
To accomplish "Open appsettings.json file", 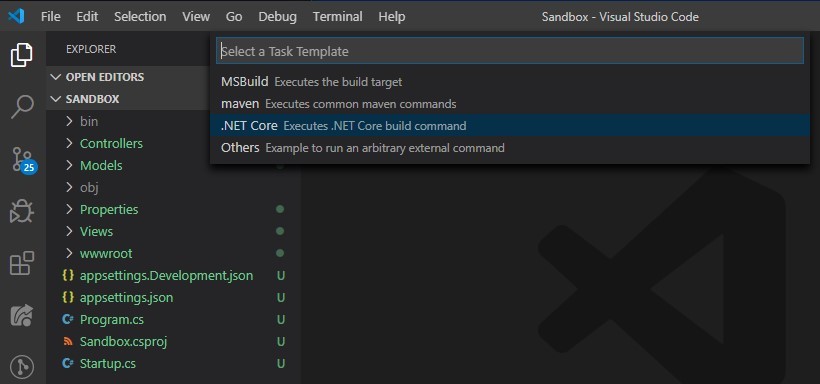I will (x=127, y=297).
